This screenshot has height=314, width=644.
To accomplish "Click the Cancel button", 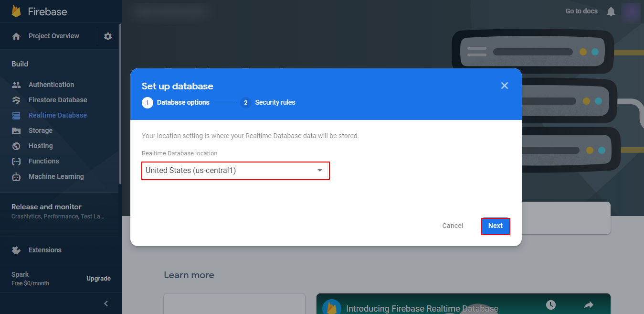I will [x=453, y=226].
